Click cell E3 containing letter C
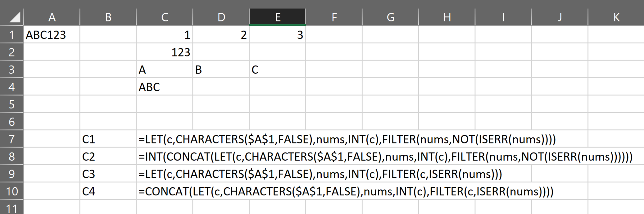644x214 pixels. coord(277,70)
